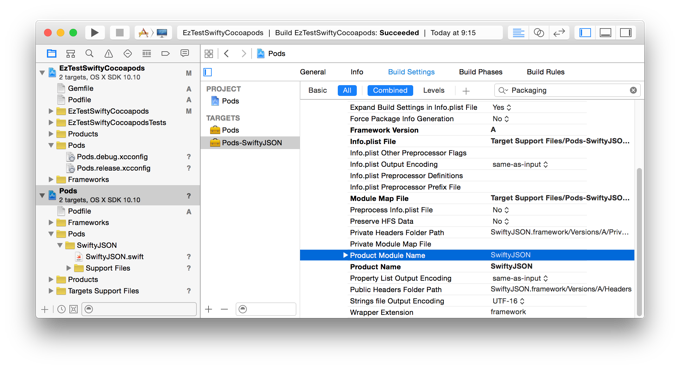Screen dimensions: 680x369
Task: Collapse the SwiftyJSON folder
Action: 60,245
